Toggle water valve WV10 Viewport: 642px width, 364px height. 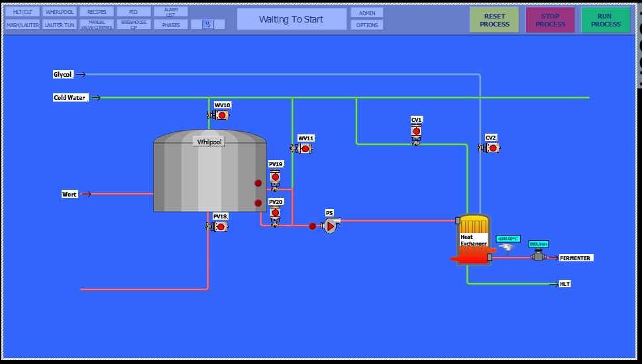tap(218, 115)
